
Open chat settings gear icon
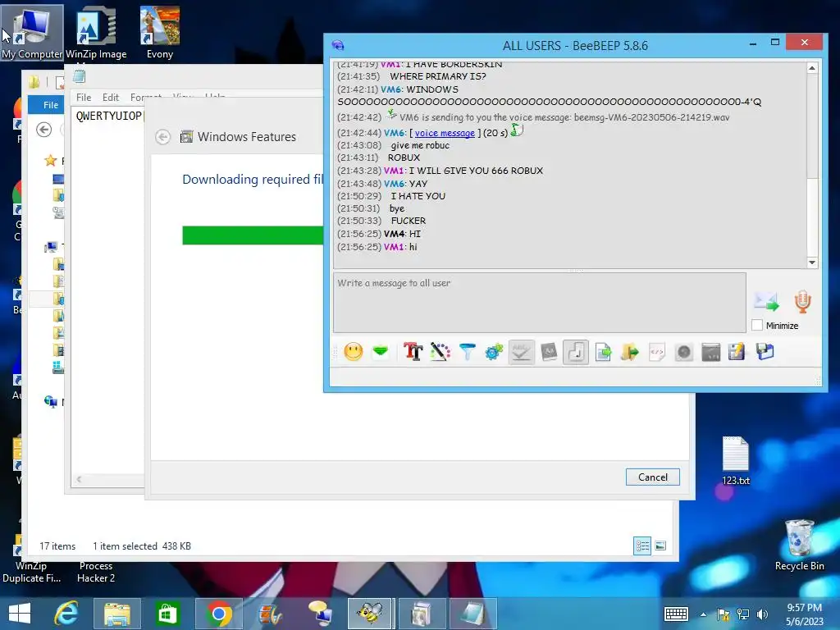coord(494,352)
